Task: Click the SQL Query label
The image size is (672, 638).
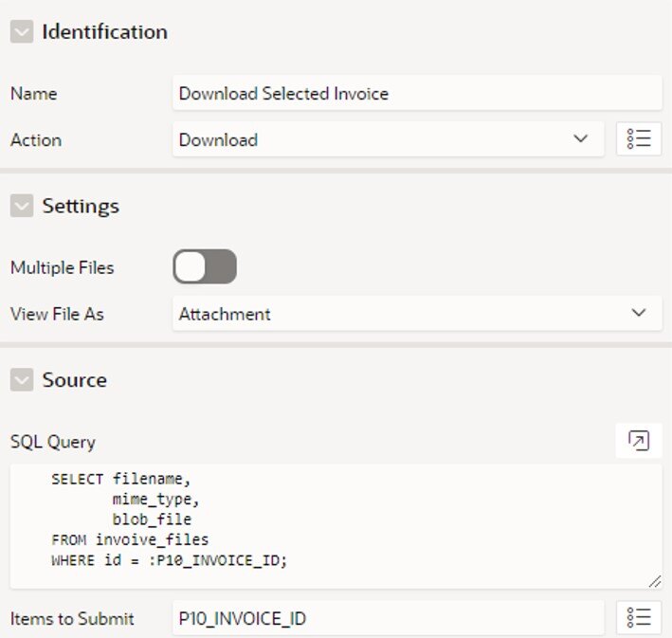Action: pos(53,442)
